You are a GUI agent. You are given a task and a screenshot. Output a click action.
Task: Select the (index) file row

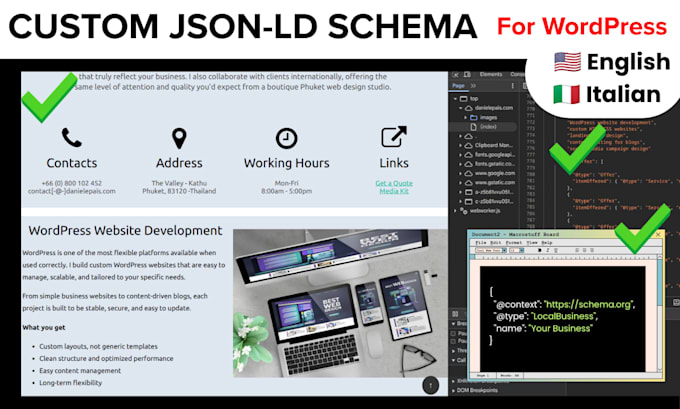pyautogui.click(x=483, y=127)
